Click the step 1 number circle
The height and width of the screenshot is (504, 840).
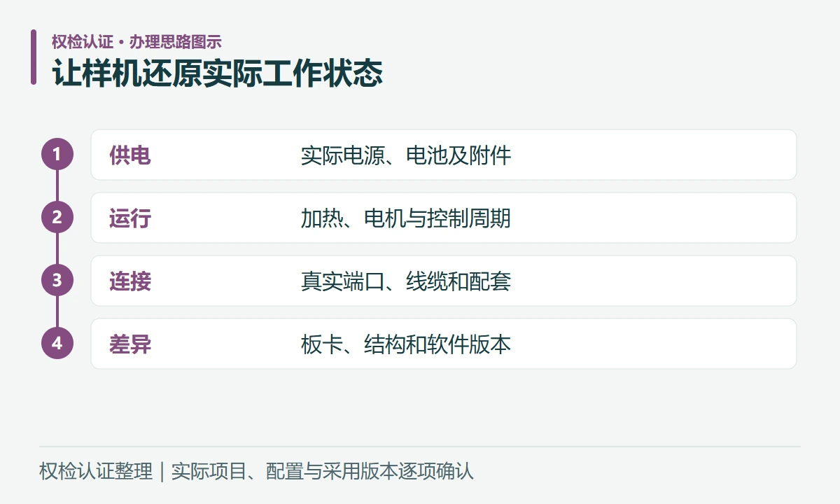(x=57, y=155)
